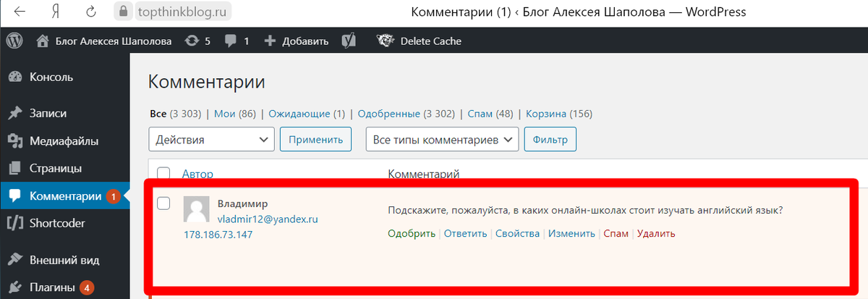Click Изменить under the comment
The image size is (868, 299).
(x=571, y=233)
